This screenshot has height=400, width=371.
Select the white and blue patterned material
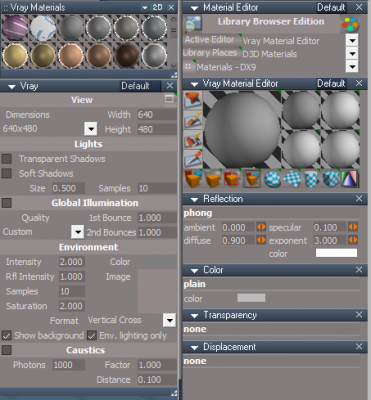pyautogui.click(x=43, y=28)
